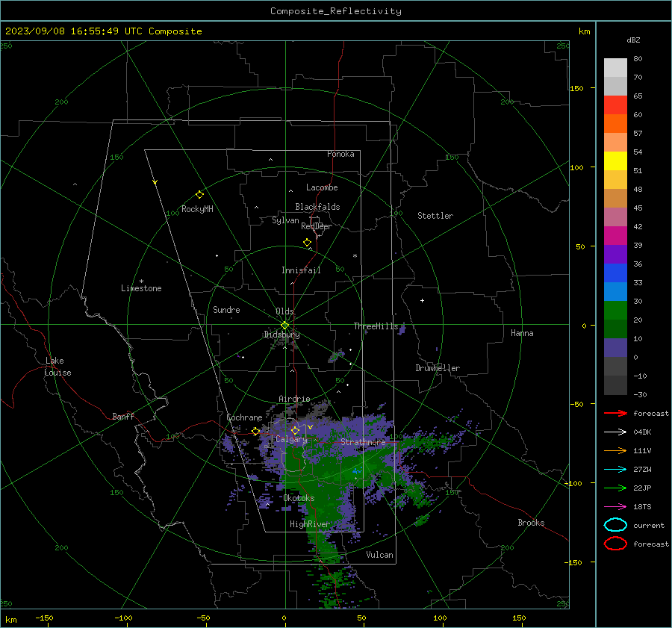Viewport: 672px width, 628px height.
Task: Select the orange 111V arrow icon
Action: click(x=615, y=450)
